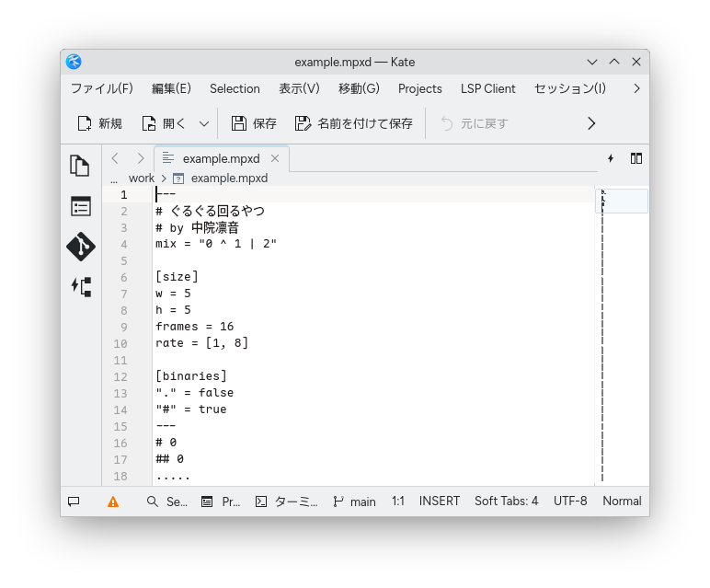Open the Selection menu
The width and height of the screenshot is (710, 588).
(235, 88)
